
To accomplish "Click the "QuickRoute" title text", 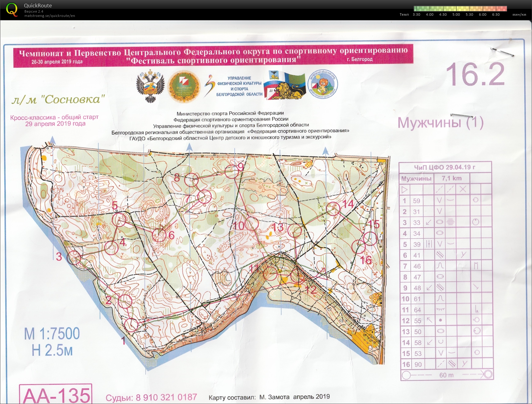I will pyautogui.click(x=38, y=6).
